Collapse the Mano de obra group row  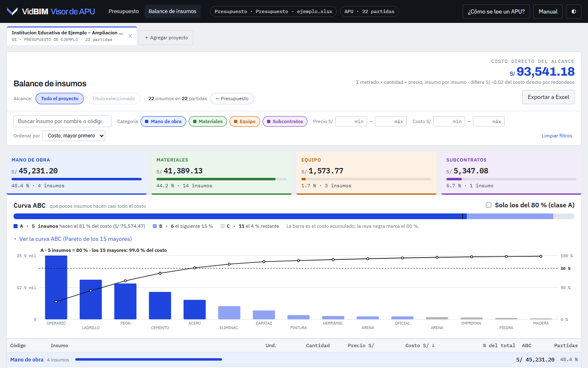[294, 360]
